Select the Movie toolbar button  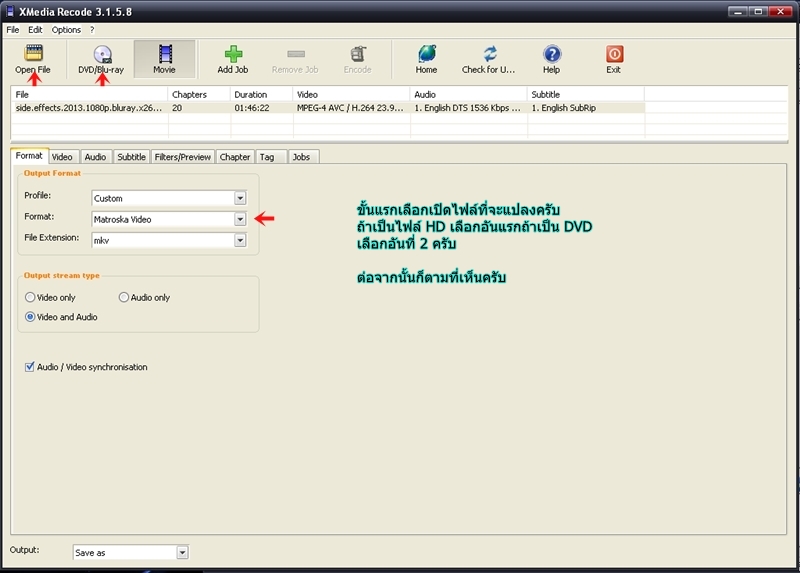point(164,59)
